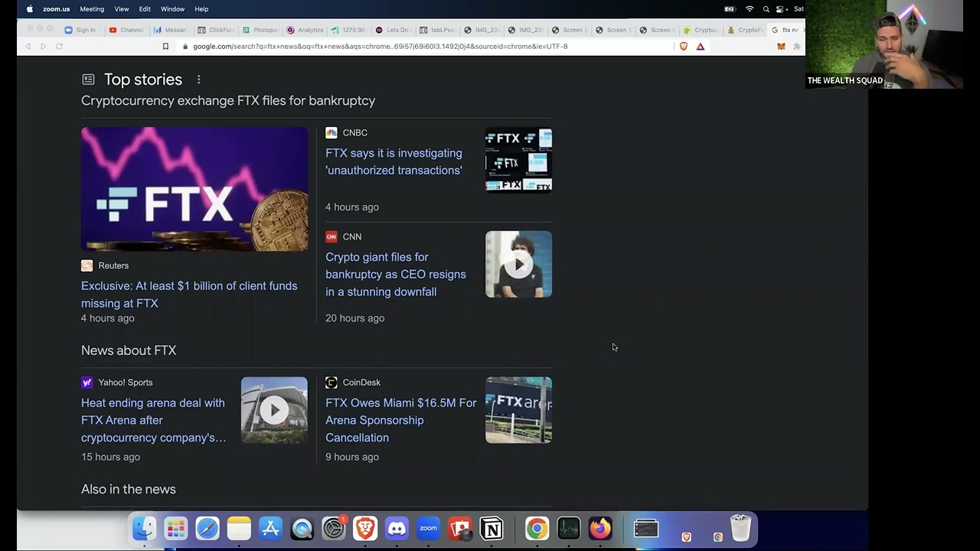Open Yahoo Sports Heat ending arena deal article

pos(153,420)
